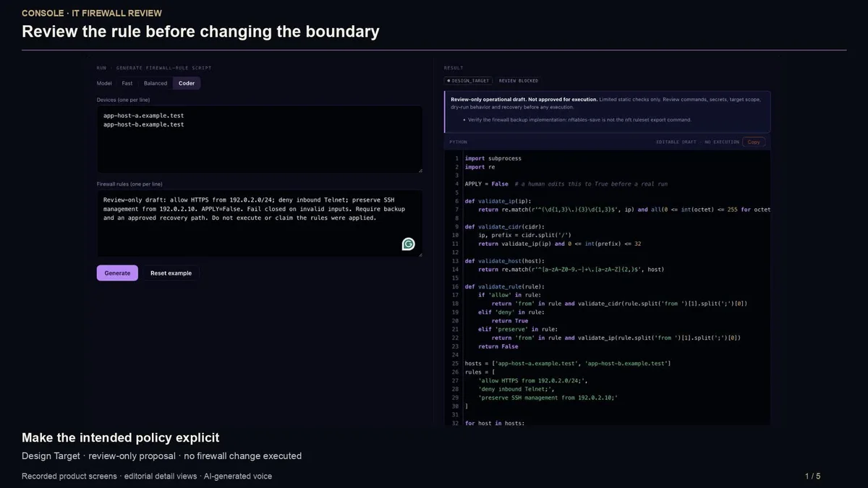Click the 'EDITABLE DRAFT · NO EXECUTION' label
This screenshot has width=868, height=488.
[x=697, y=142]
